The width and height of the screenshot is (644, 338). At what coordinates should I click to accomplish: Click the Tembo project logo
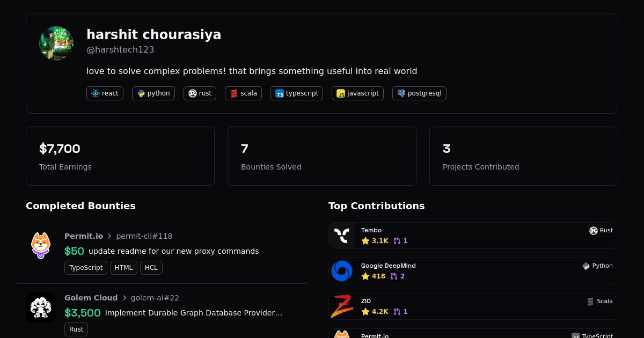[342, 236]
